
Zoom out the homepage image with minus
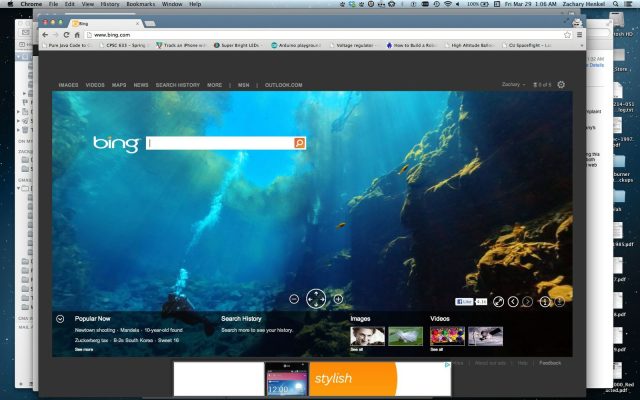pos(294,299)
